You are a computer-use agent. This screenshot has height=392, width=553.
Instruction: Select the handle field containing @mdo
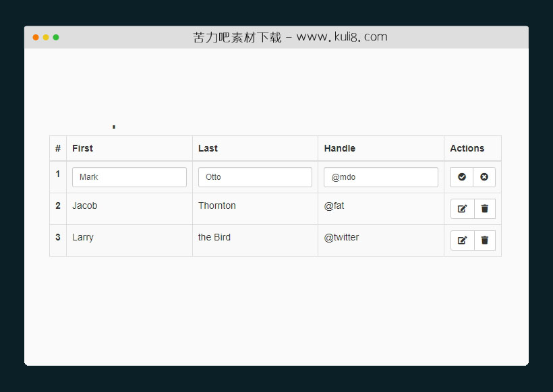(x=380, y=177)
